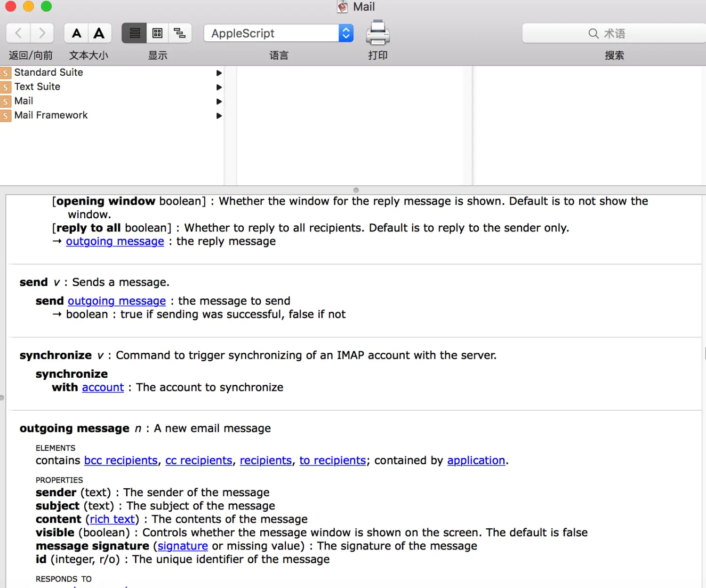Click the 'send v : Sends a message.' heading
Viewport: 706px width, 588px height.
pos(94,282)
